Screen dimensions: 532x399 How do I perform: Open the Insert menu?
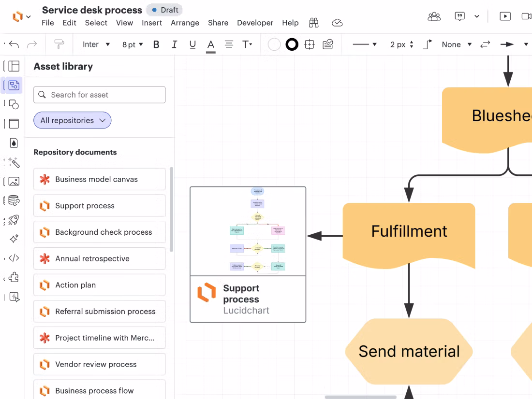152,23
